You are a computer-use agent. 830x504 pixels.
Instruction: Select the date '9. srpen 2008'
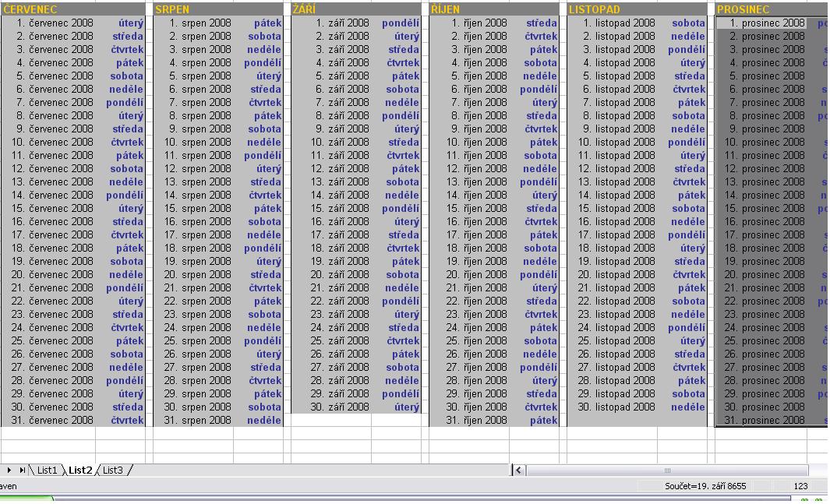[x=193, y=129]
